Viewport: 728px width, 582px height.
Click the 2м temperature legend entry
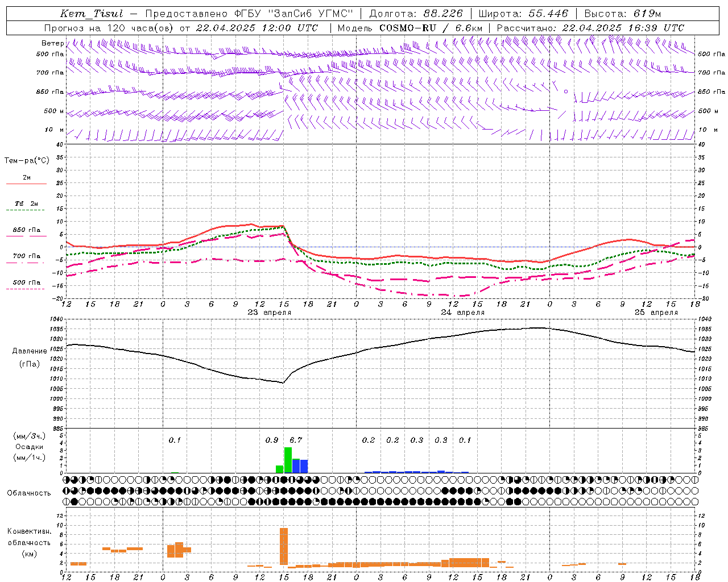pyautogui.click(x=27, y=177)
